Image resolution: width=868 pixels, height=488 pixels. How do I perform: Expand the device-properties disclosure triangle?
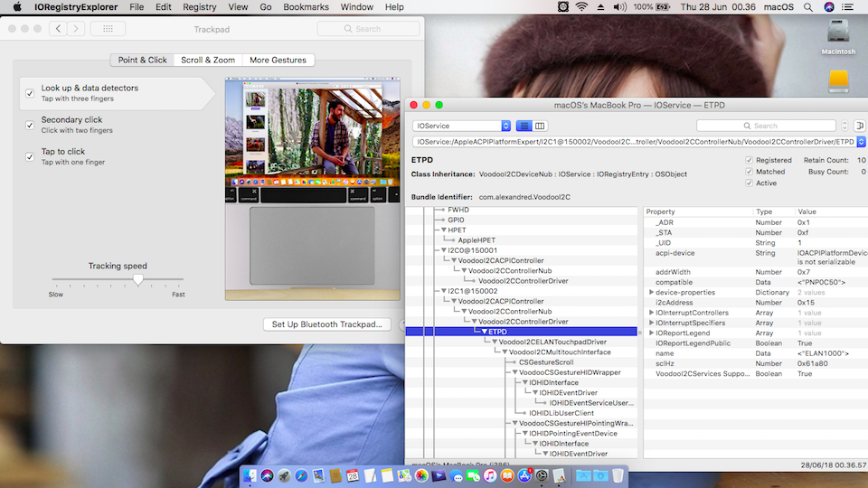tap(651, 292)
